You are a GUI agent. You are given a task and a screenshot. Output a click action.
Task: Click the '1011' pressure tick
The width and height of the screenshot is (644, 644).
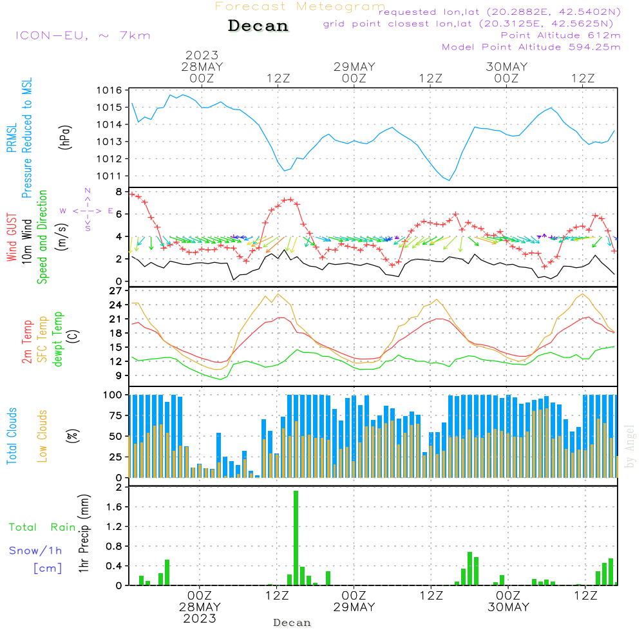[109, 176]
